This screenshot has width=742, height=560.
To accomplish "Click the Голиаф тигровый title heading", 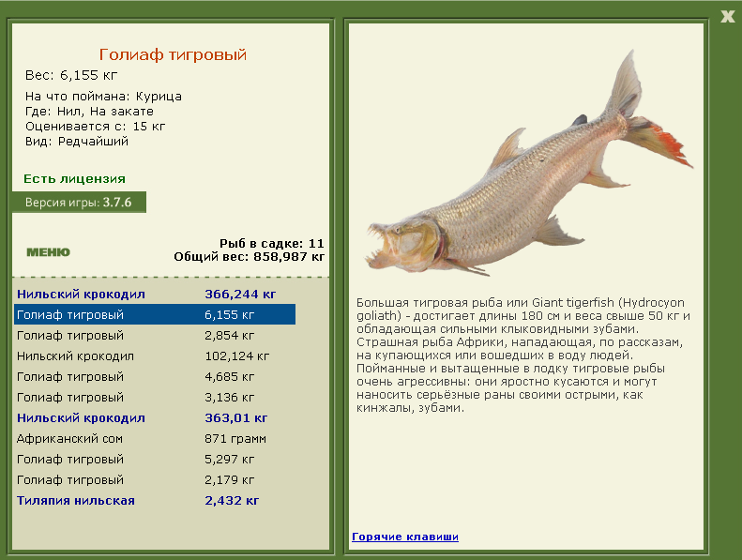I will coord(173,55).
